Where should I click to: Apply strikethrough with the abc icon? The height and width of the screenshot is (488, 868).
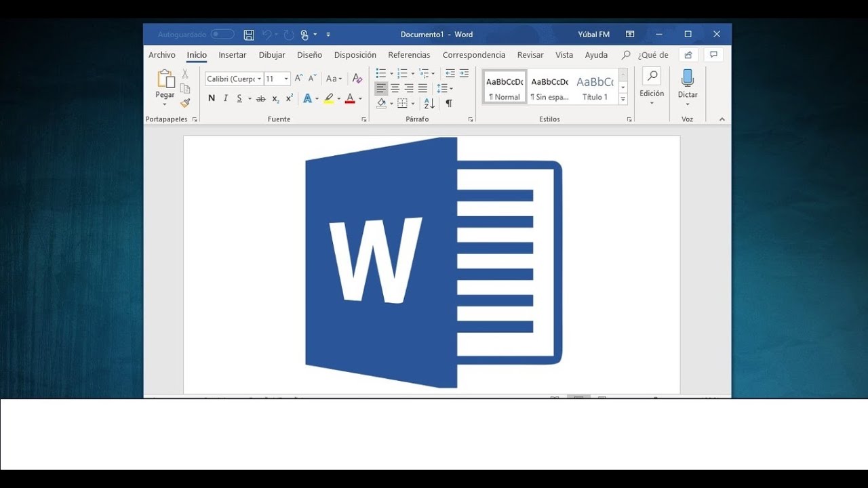(x=260, y=99)
